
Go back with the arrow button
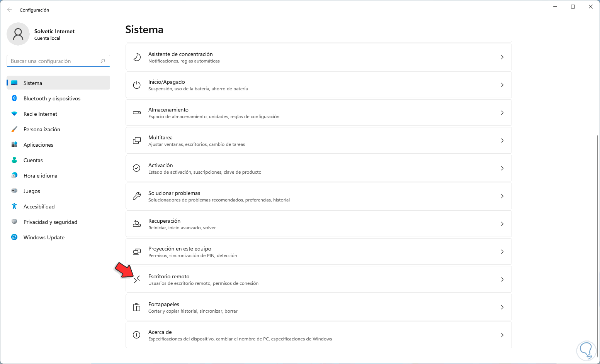pyautogui.click(x=10, y=10)
